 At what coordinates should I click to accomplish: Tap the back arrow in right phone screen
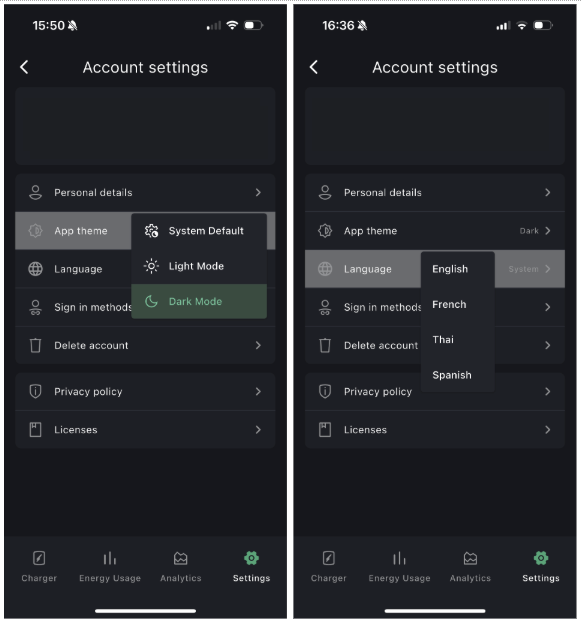click(314, 67)
